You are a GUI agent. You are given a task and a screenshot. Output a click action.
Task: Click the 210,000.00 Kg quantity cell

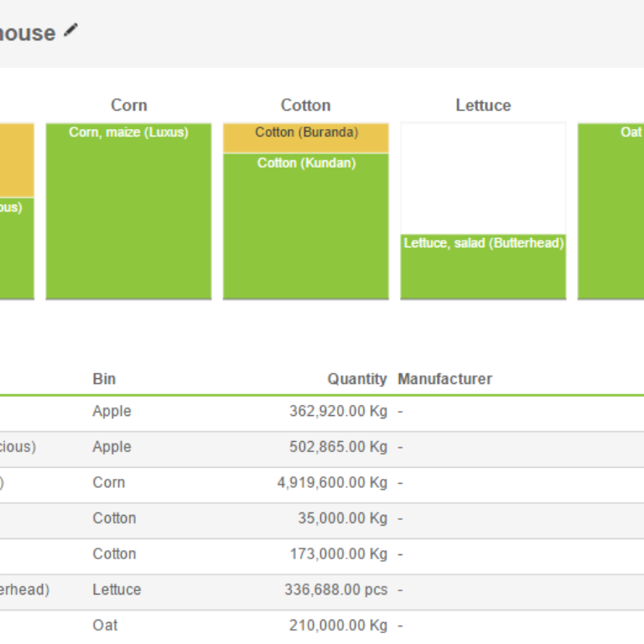pos(339,626)
